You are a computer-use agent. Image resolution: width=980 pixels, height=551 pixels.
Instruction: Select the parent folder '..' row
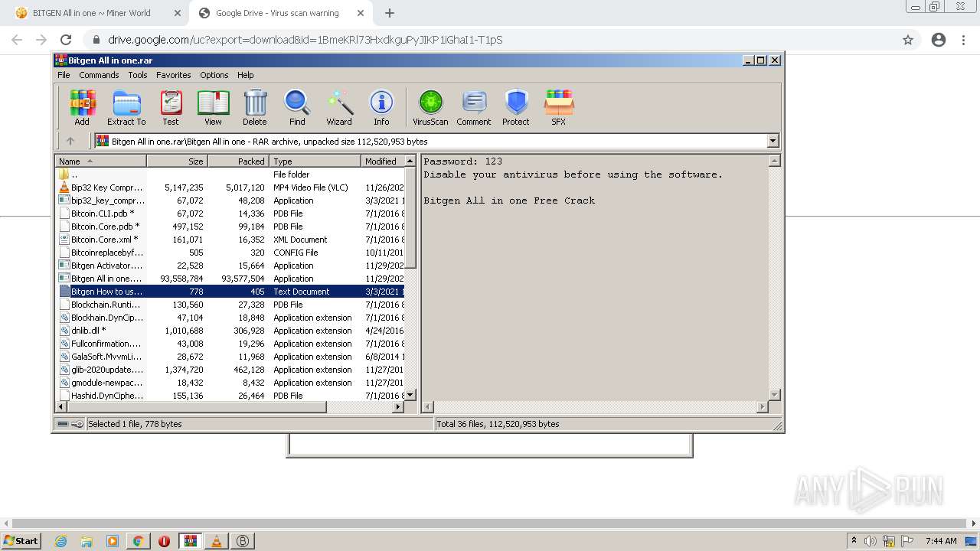point(230,174)
